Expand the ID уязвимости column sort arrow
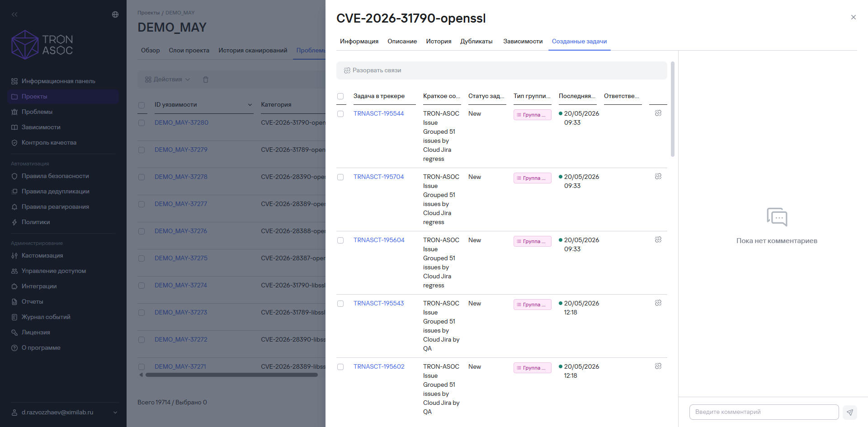 250,105
